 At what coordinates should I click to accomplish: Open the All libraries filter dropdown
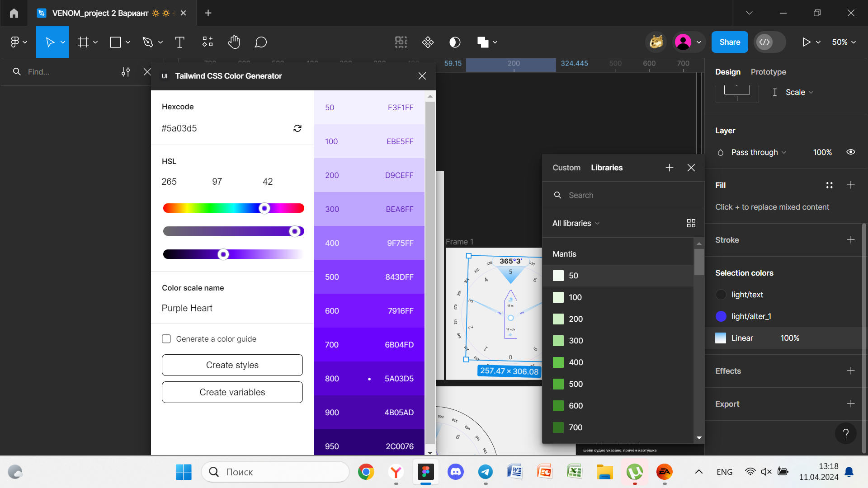click(576, 223)
